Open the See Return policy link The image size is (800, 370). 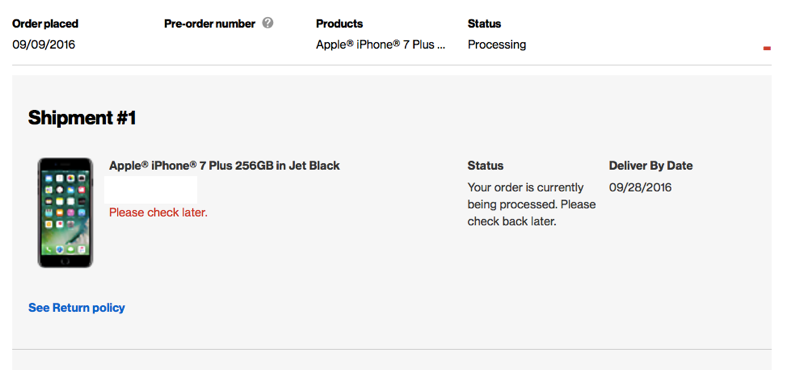[x=77, y=308]
